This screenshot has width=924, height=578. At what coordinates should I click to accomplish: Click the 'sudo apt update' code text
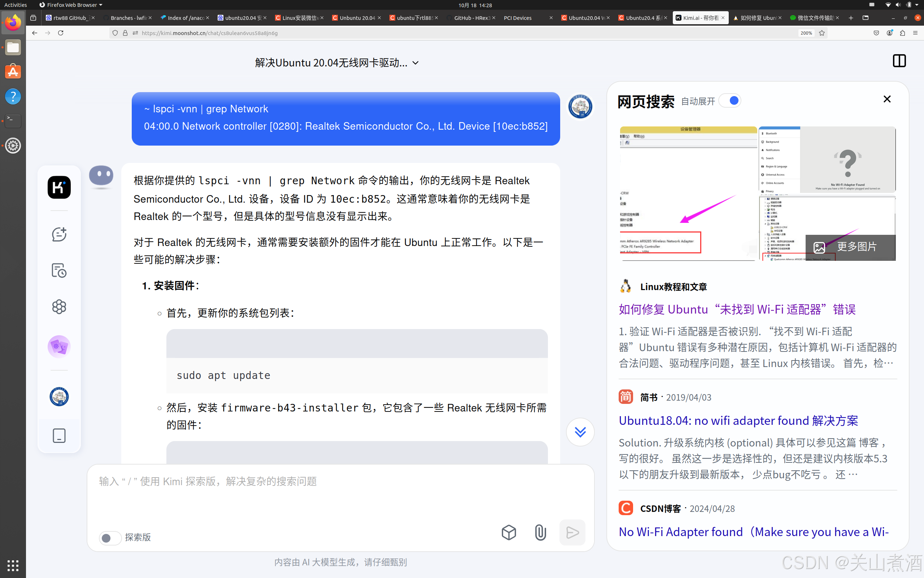tap(223, 375)
